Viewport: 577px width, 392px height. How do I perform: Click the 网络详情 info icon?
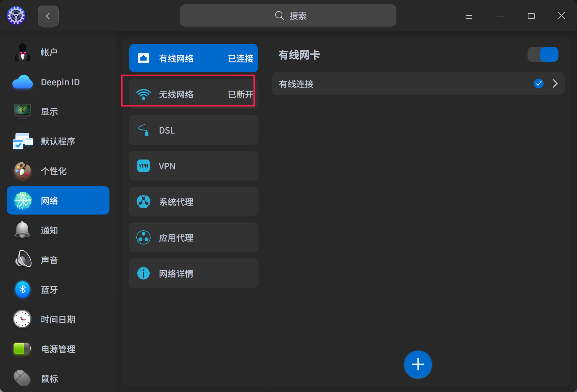[143, 273]
